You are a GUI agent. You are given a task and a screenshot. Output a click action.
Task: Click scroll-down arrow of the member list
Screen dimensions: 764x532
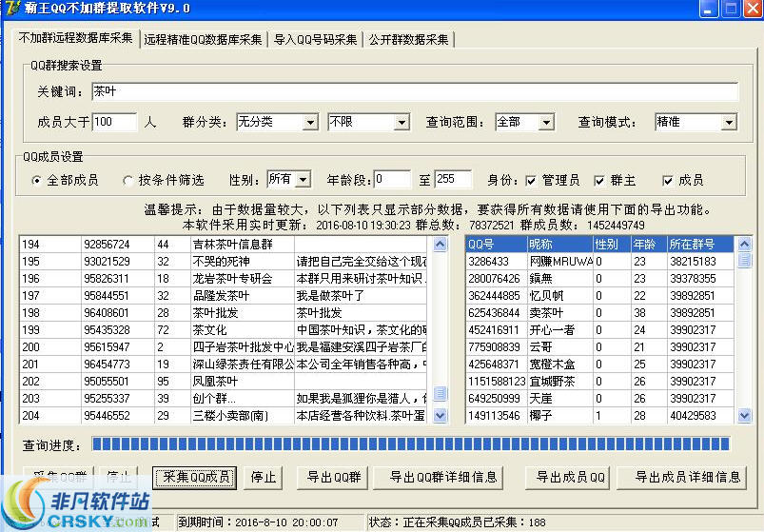coord(745,416)
